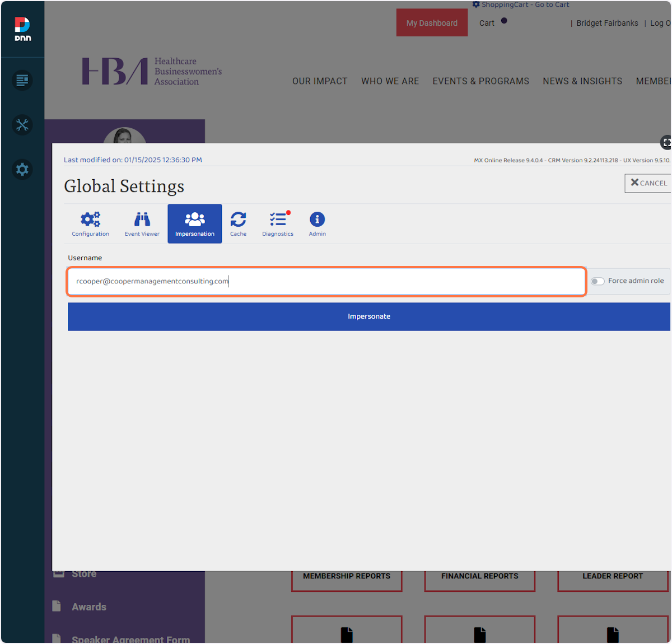Open the DNN Content panel icon
This screenshot has height=644, width=672.
[22, 81]
